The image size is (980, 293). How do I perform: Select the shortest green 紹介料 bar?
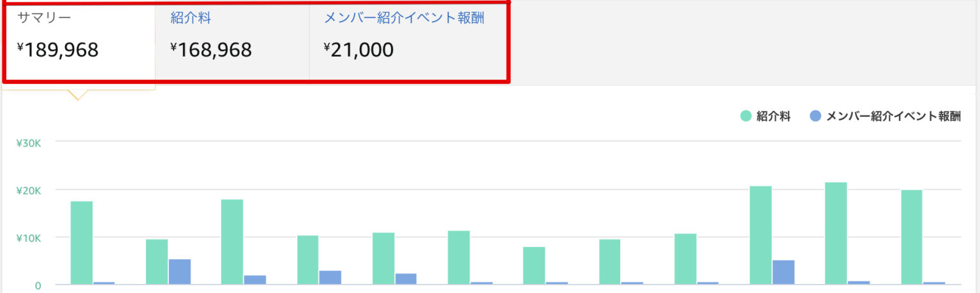coord(534,265)
